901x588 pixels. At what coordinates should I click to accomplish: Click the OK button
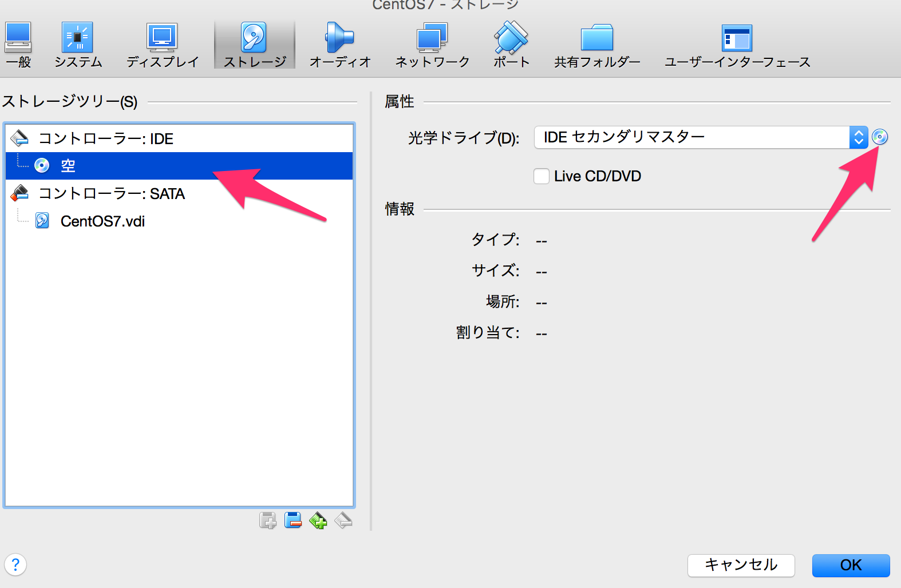pyautogui.click(x=851, y=565)
